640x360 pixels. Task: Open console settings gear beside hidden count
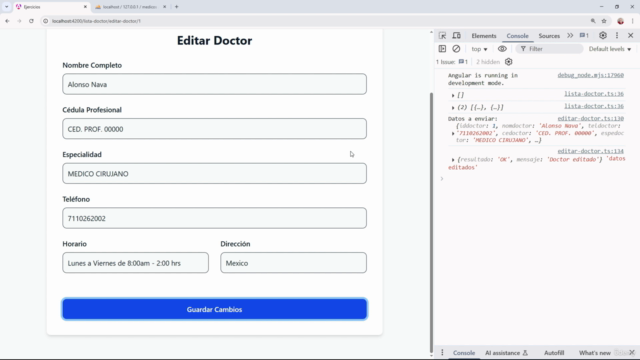click(x=509, y=62)
